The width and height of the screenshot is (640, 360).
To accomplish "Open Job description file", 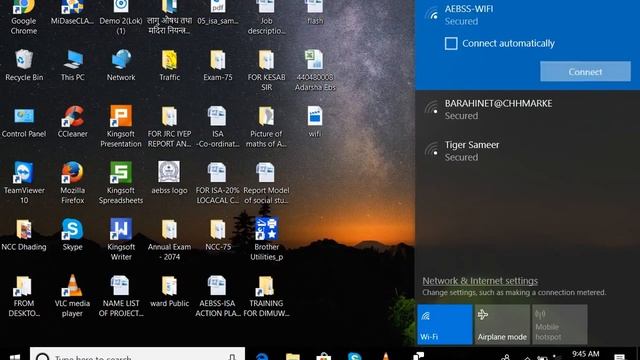I will [x=266, y=16].
